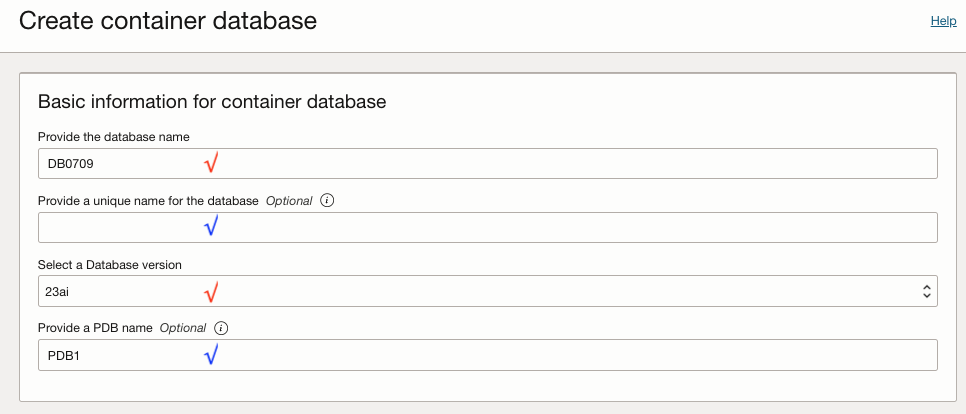Click info icon beside PDB name label
Image resolution: width=966 pixels, height=414 pixels.
coord(221,327)
